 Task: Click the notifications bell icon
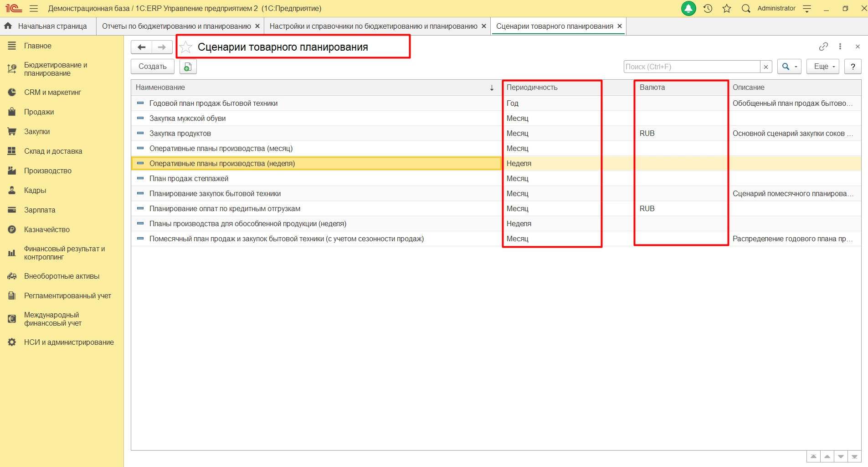pyautogui.click(x=688, y=8)
